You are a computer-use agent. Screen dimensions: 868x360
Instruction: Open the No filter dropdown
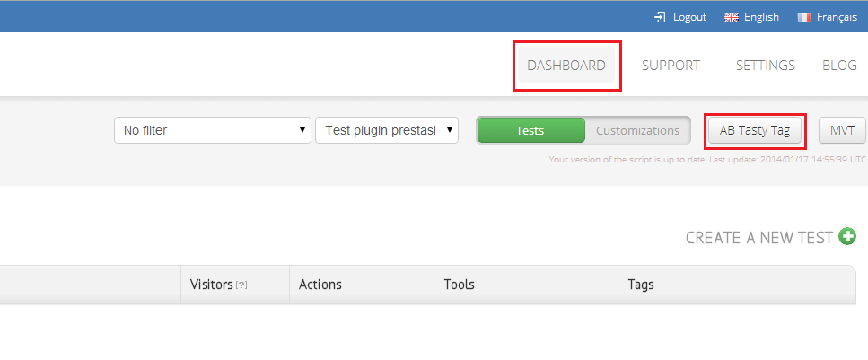213,131
